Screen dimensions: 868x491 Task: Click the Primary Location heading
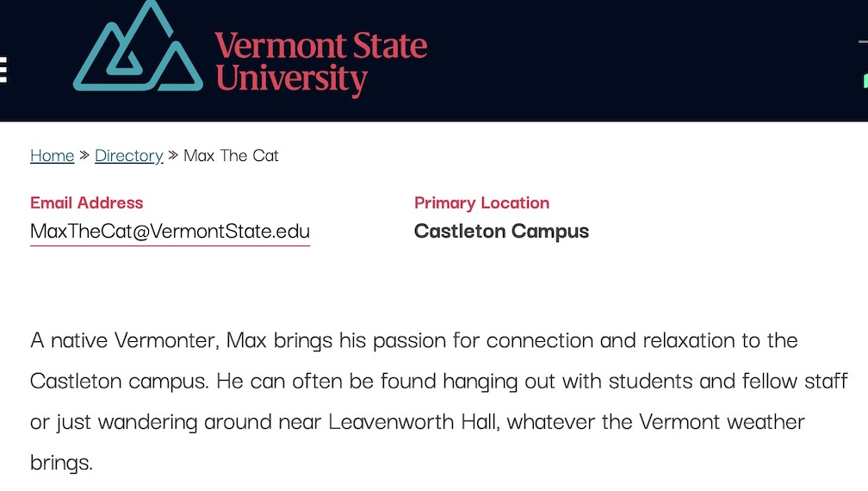(481, 203)
